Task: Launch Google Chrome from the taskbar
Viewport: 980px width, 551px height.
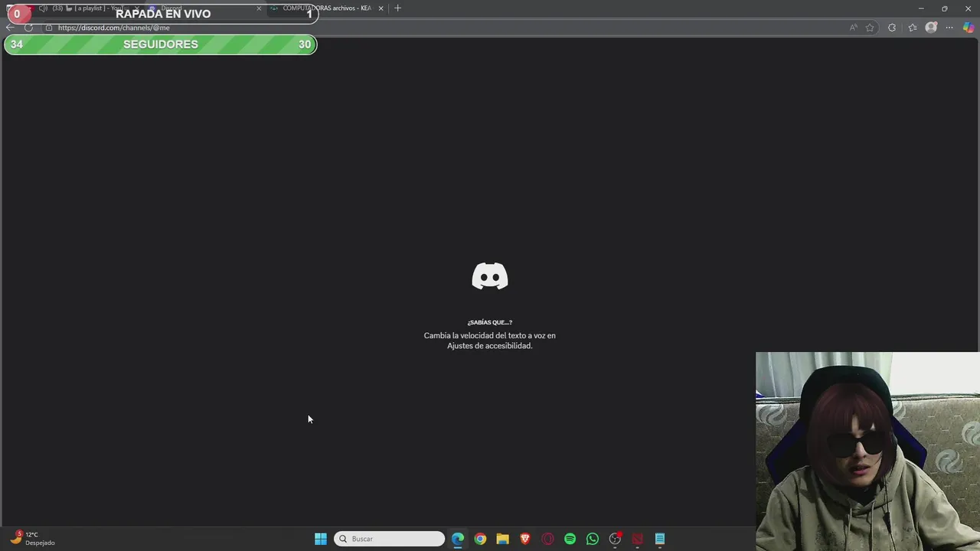Action: pos(480,539)
